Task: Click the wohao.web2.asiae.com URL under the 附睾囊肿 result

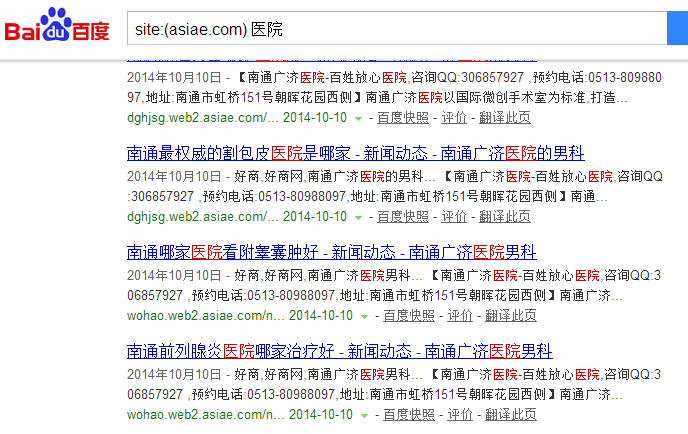Action: pyautogui.click(x=205, y=315)
